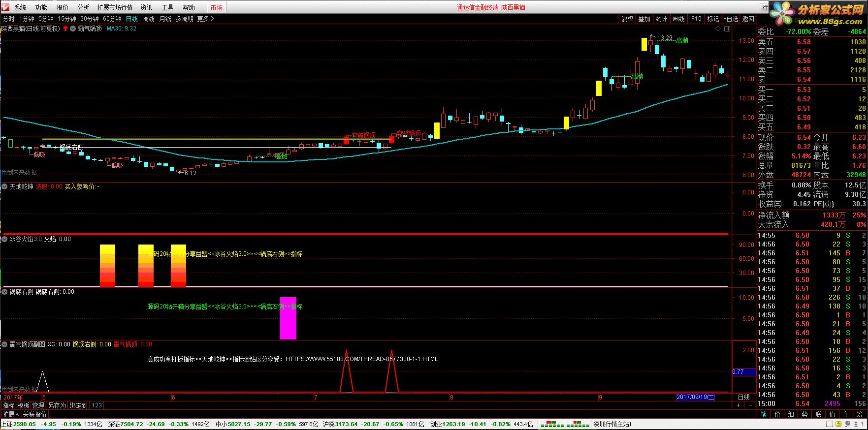Switch to the 主 main tab
Screen dimensions: 868x430
point(846,414)
